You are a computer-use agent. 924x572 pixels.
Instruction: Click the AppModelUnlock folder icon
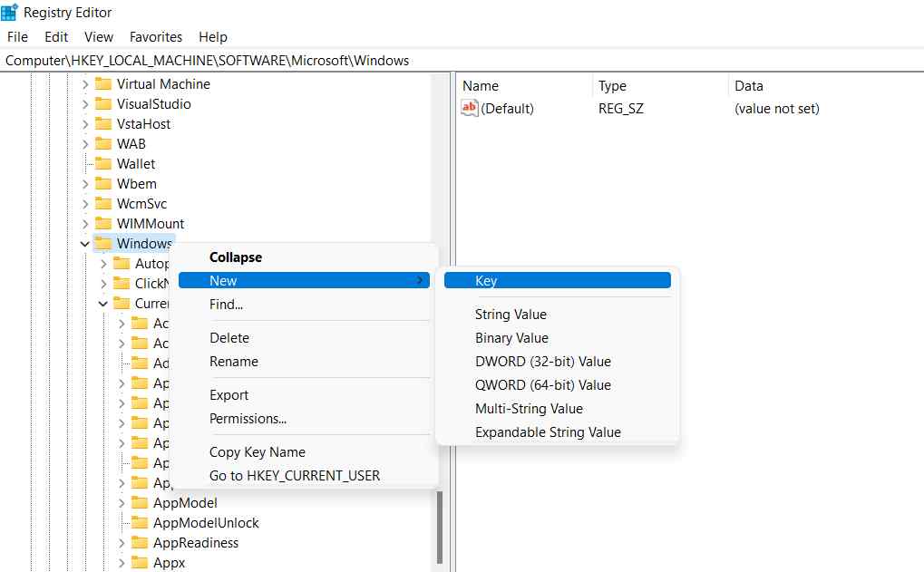pos(140,522)
